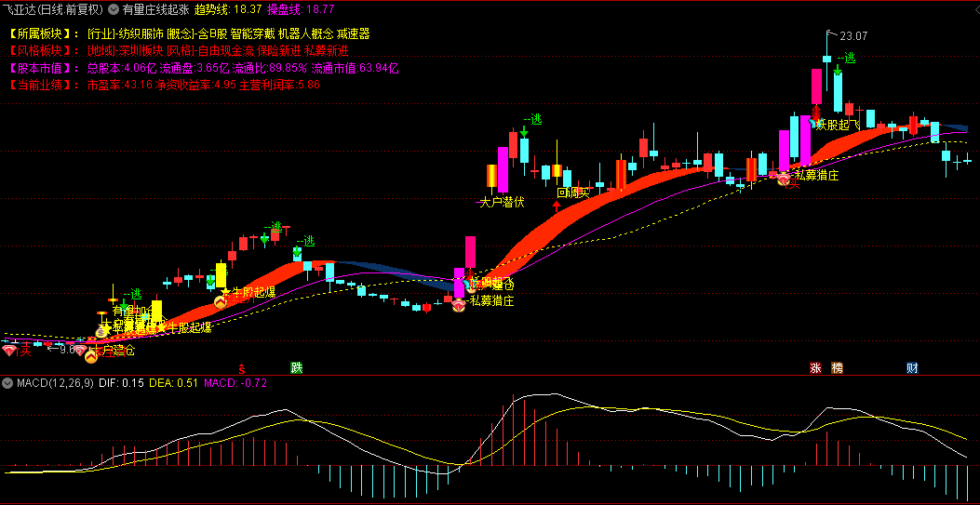Click the 市盈率:43.16 value

pos(120,85)
